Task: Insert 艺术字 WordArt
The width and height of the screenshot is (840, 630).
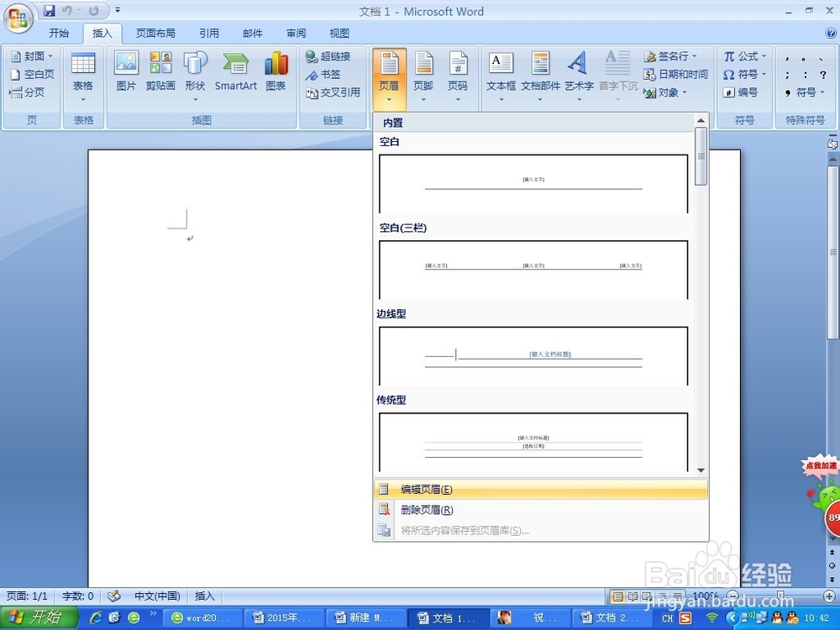Action: 578,74
